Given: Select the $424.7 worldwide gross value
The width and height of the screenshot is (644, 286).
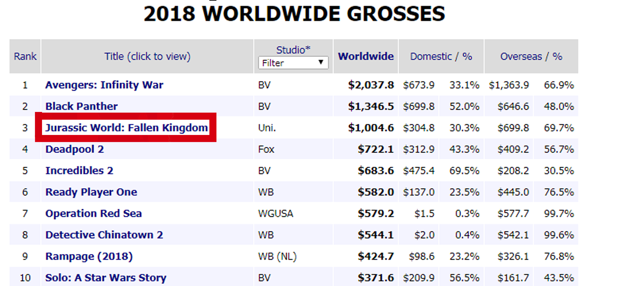Looking at the screenshot, I should point(376,257).
